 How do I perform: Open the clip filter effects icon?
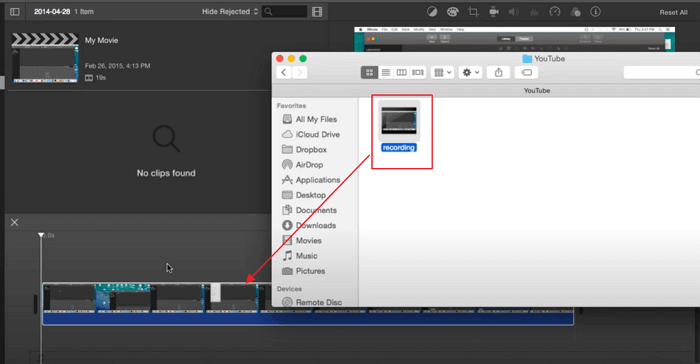pos(575,12)
